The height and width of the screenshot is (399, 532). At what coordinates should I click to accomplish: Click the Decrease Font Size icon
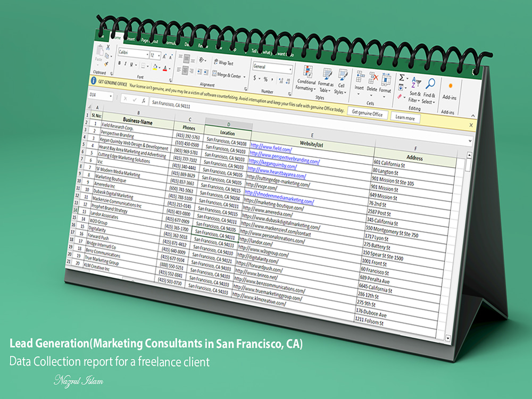pos(171,57)
